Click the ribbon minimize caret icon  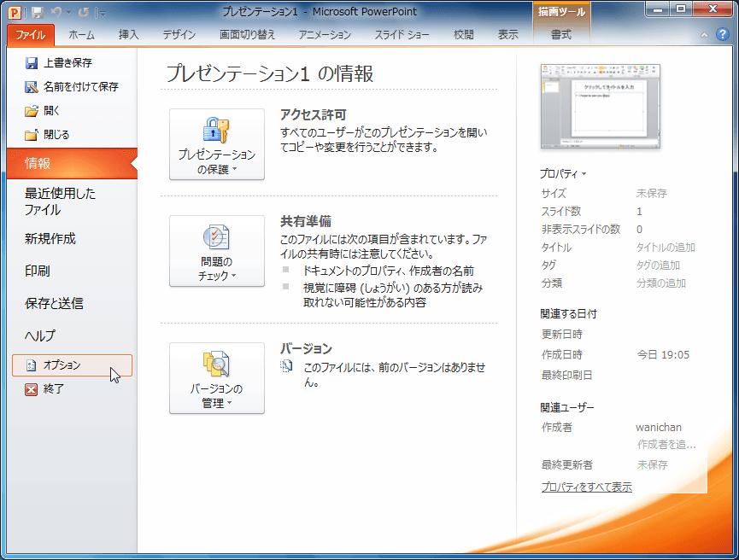click(x=704, y=35)
